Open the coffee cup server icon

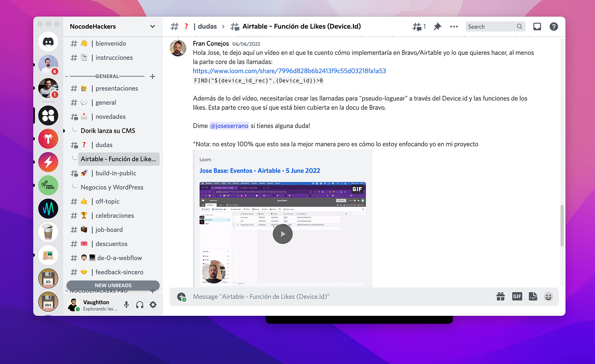tap(48, 232)
